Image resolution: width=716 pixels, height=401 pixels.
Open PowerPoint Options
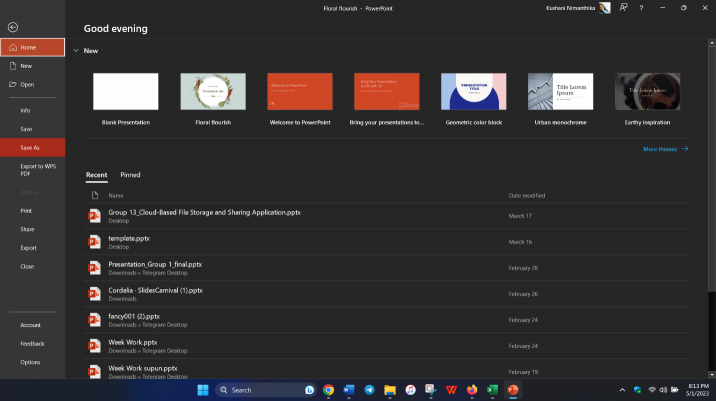pyautogui.click(x=32, y=362)
